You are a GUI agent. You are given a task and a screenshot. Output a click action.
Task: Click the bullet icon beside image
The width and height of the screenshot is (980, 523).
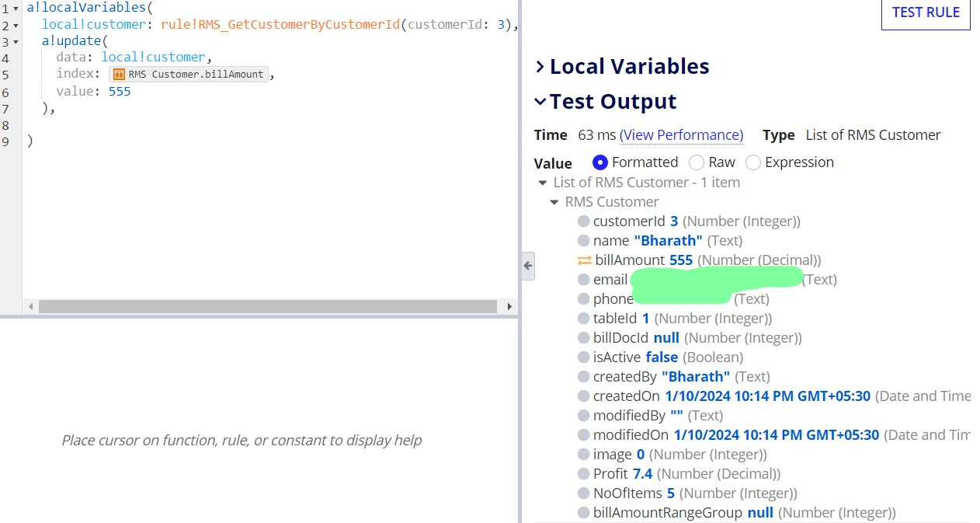click(584, 455)
